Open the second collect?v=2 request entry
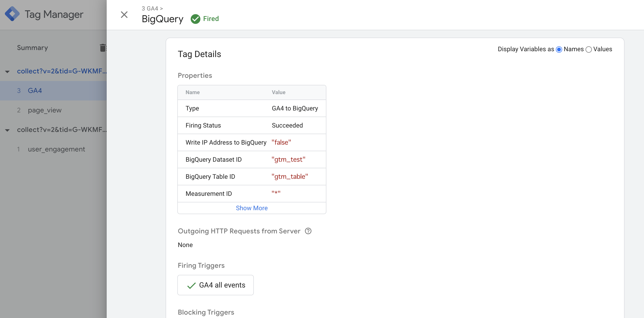 [x=61, y=130]
